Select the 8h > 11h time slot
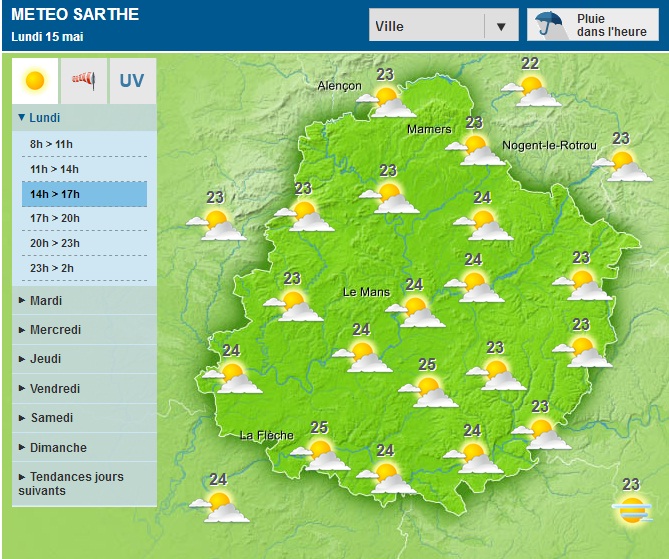The image size is (669, 559). pos(52,145)
